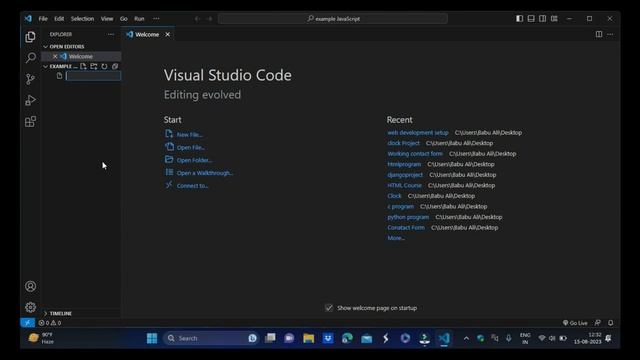This screenshot has width=640, height=360.
Task: Open the Search view in activity bar
Action: pyautogui.click(x=30, y=58)
